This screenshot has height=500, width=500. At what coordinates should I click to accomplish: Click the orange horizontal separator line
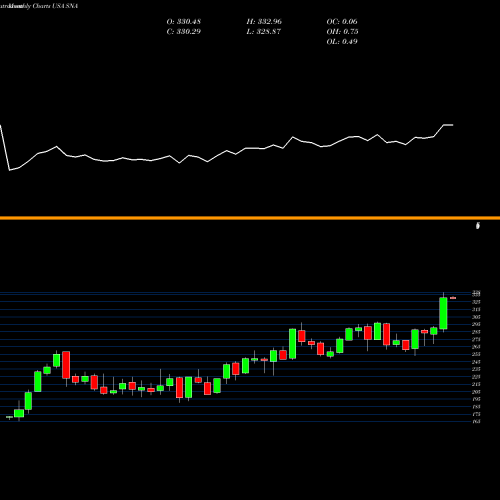(x=250, y=218)
